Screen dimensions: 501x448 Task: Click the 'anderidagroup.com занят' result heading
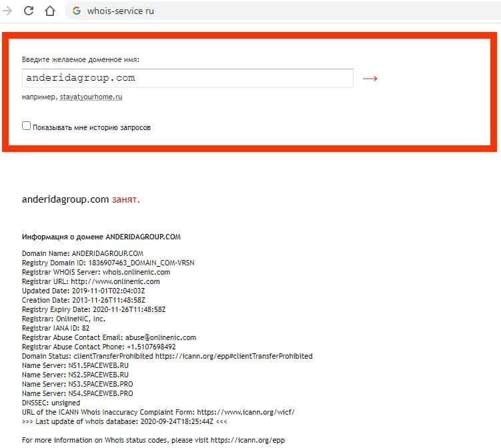click(81, 199)
